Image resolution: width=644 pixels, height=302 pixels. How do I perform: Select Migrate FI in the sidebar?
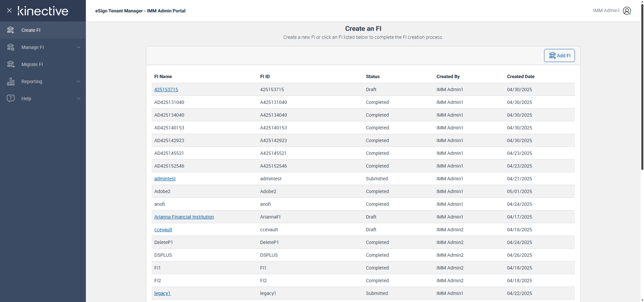32,64
